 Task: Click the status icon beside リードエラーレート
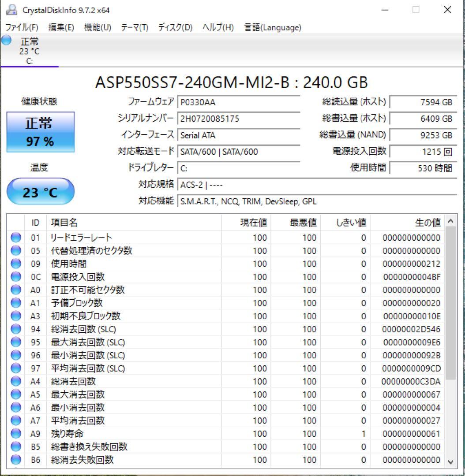tap(16, 237)
